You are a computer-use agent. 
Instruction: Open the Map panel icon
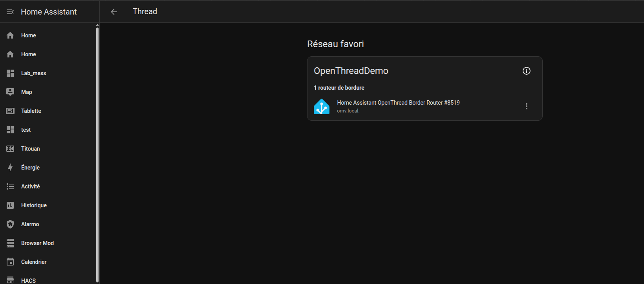(10, 92)
